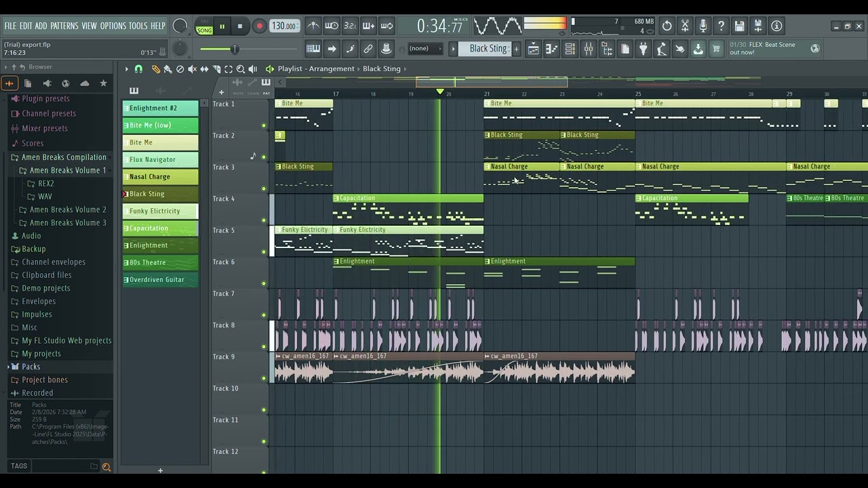The height and width of the screenshot is (488, 868).
Task: Select the Slip tool in Playlist toolbar
Action: 204,69
